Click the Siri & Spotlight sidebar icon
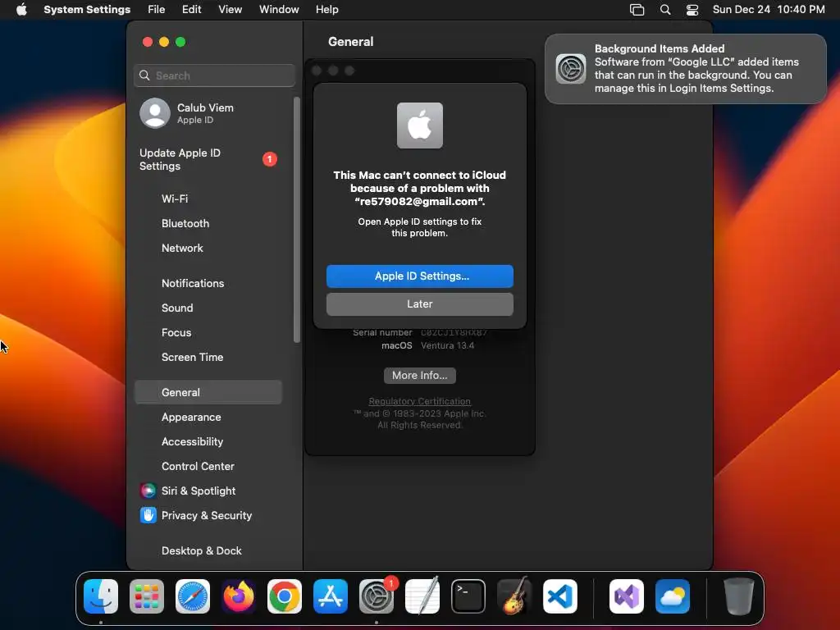The height and width of the screenshot is (630, 840). (x=148, y=491)
